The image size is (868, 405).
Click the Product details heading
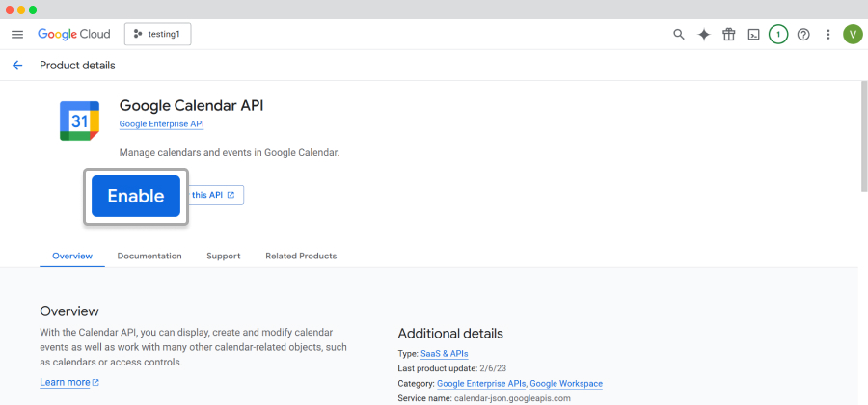click(77, 66)
